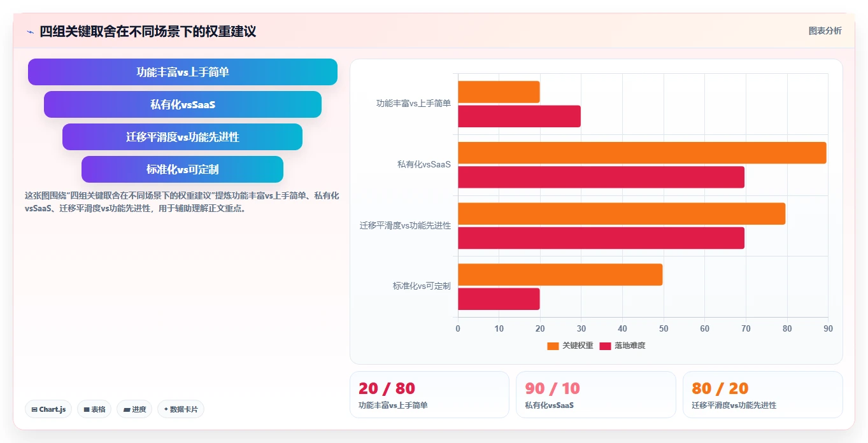Click the heading 四组关键取舍在不同场景下的权重建议
This screenshot has height=443, width=868.
click(x=148, y=31)
